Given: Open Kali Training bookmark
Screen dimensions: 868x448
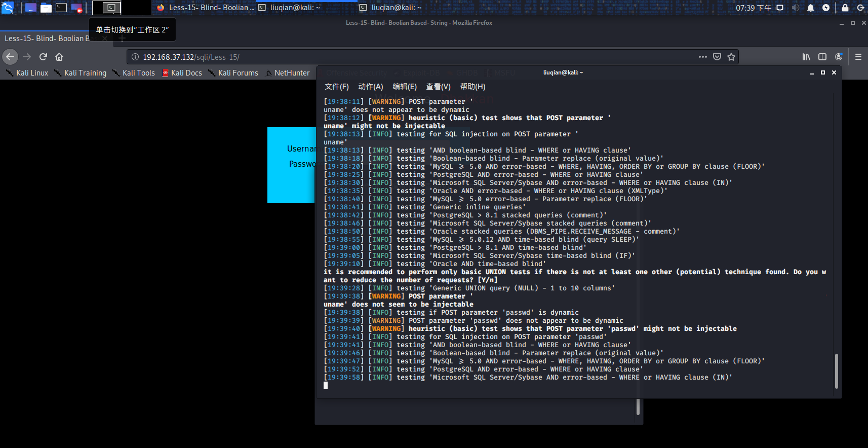Looking at the screenshot, I should [x=81, y=73].
